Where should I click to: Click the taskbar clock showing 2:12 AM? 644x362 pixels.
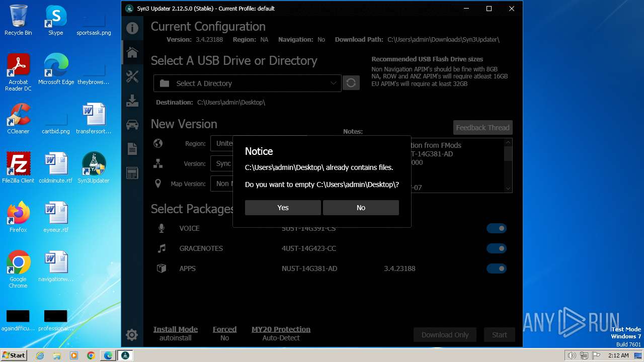pos(618,355)
